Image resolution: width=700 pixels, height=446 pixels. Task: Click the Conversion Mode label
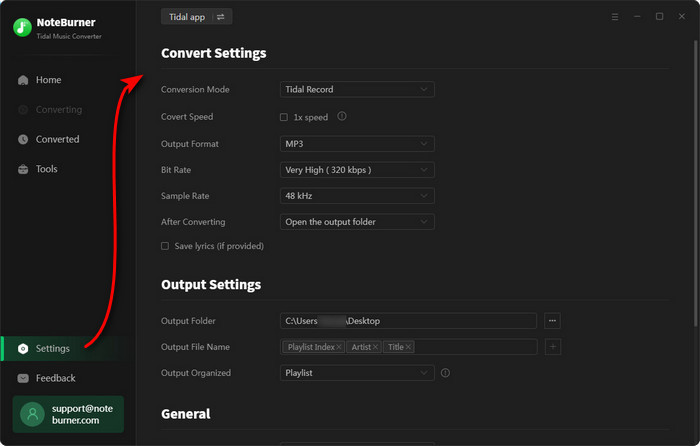195,89
